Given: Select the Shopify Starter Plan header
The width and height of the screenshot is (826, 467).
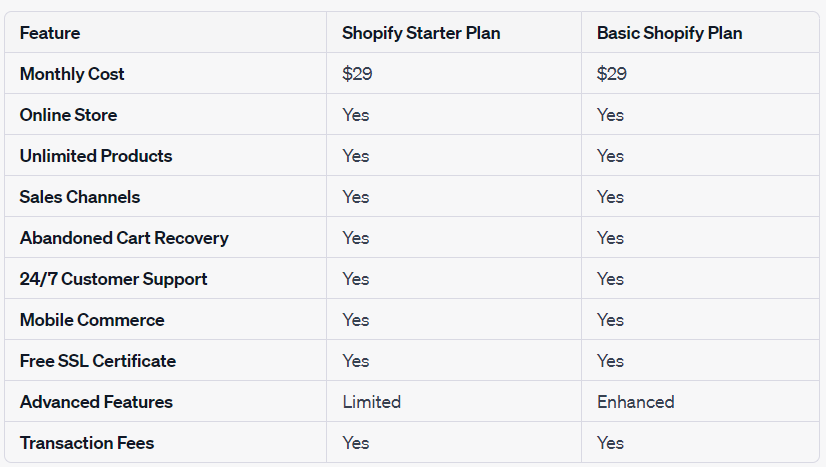Looking at the screenshot, I should click(421, 33).
